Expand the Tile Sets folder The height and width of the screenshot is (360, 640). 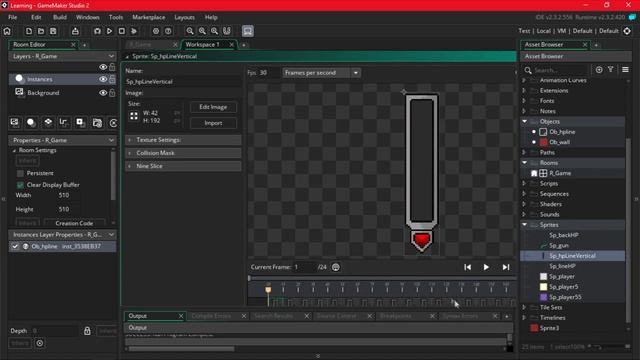click(x=524, y=307)
